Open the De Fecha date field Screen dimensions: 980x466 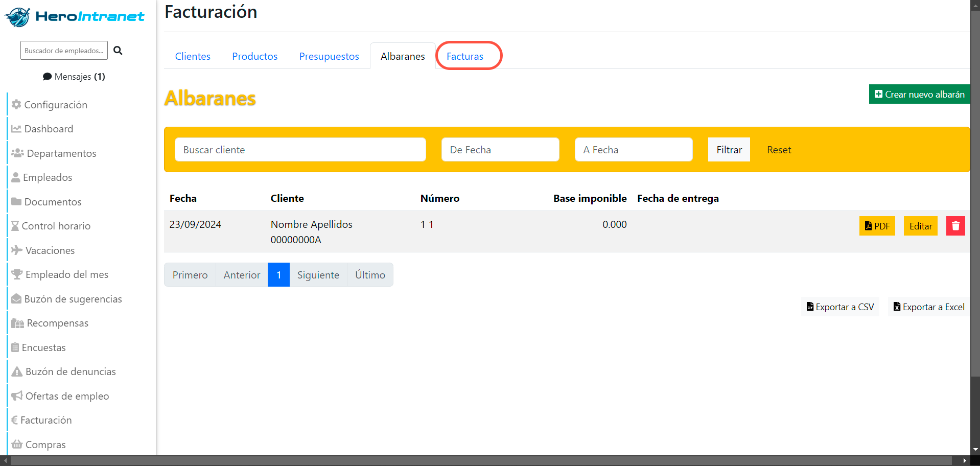tap(500, 150)
